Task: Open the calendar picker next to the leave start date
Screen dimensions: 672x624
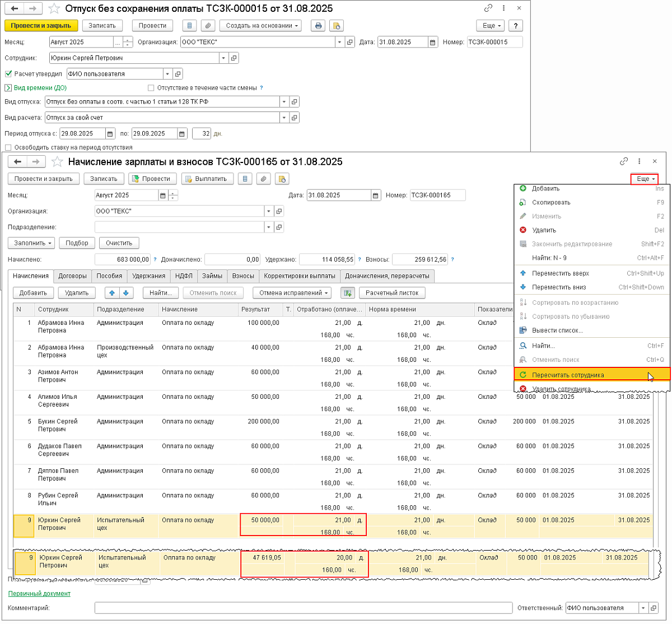Action: 110,134
